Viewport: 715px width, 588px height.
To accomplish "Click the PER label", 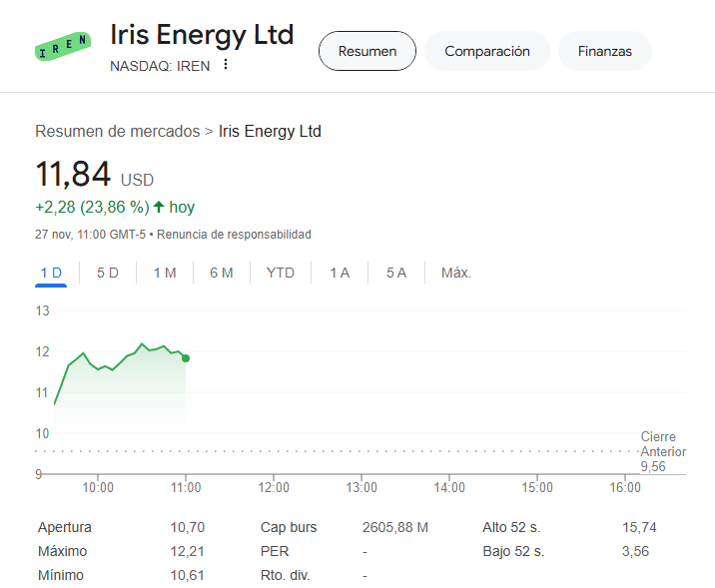I will (x=275, y=551).
